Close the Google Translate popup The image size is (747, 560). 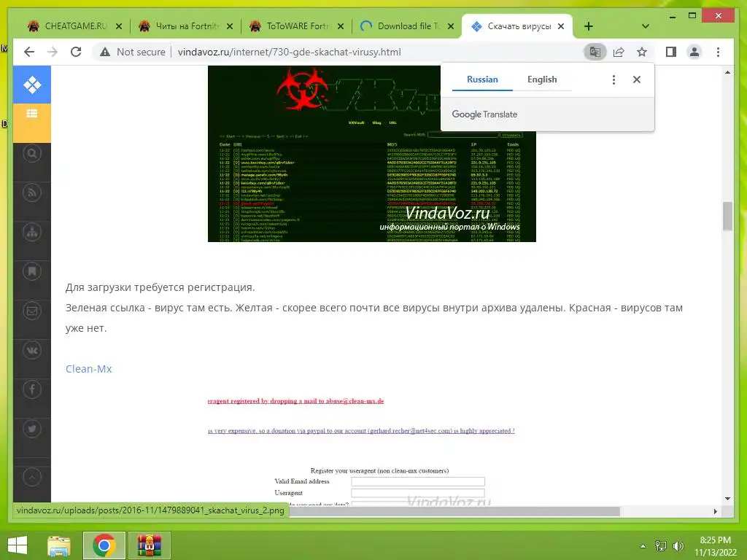(637, 79)
